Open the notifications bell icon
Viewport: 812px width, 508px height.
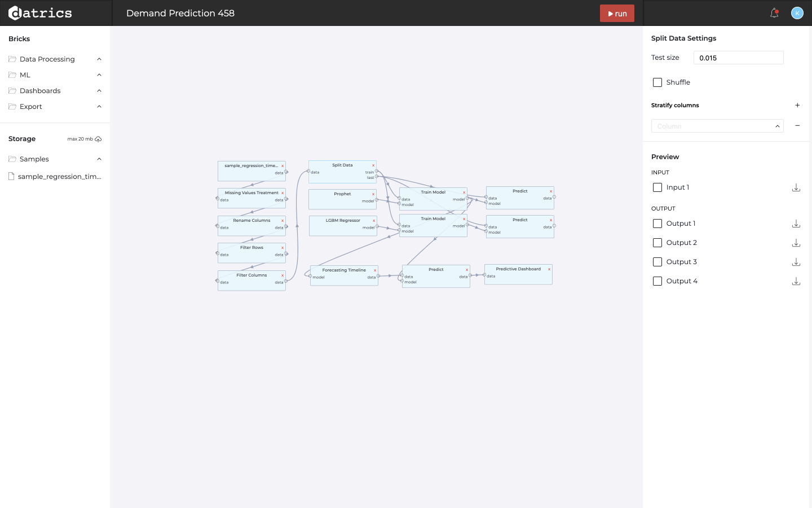774,13
